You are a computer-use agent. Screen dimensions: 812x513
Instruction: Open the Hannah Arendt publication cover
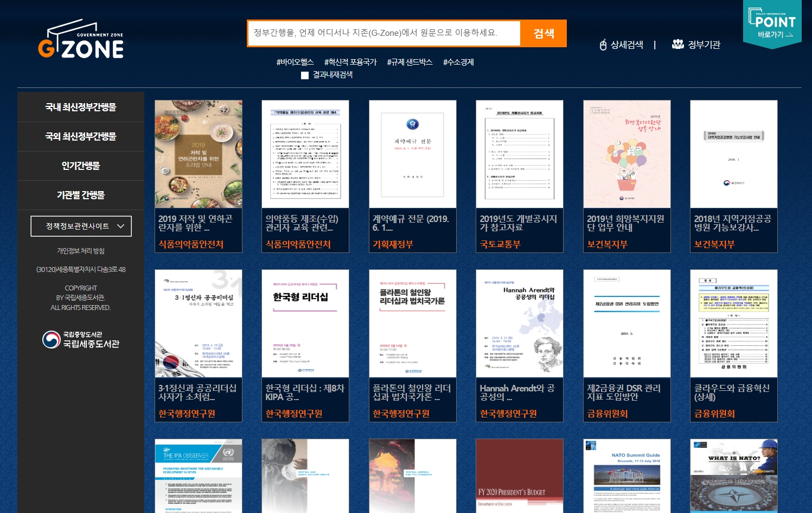coord(519,324)
